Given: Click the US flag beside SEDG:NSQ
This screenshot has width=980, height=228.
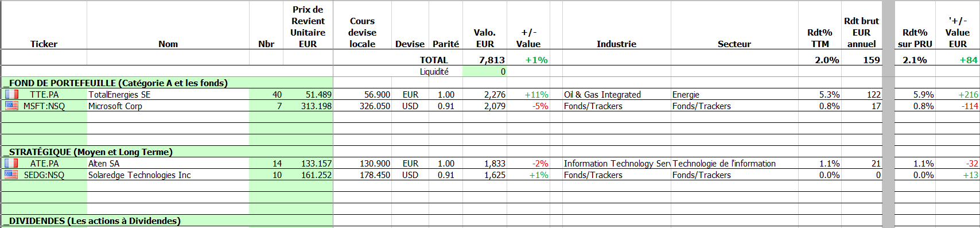Looking at the screenshot, I should 11,175.
